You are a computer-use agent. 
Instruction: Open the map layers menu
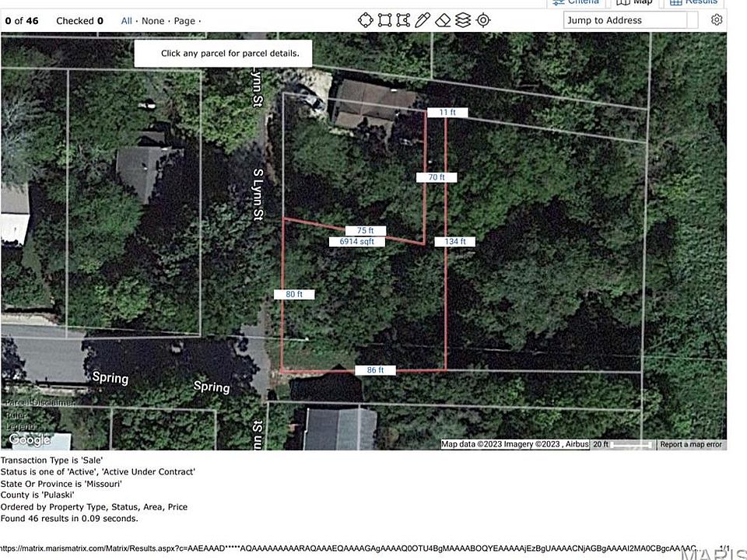pyautogui.click(x=463, y=20)
